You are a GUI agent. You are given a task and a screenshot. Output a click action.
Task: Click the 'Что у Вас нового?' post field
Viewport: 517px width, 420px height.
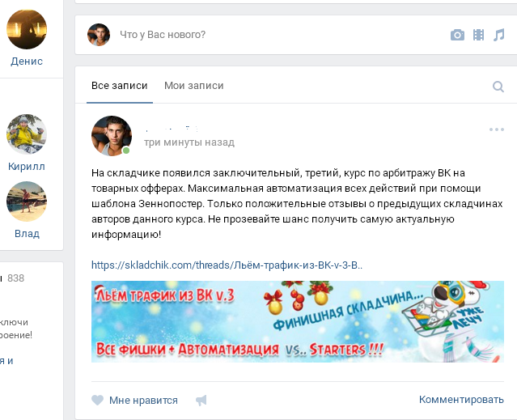[163, 35]
